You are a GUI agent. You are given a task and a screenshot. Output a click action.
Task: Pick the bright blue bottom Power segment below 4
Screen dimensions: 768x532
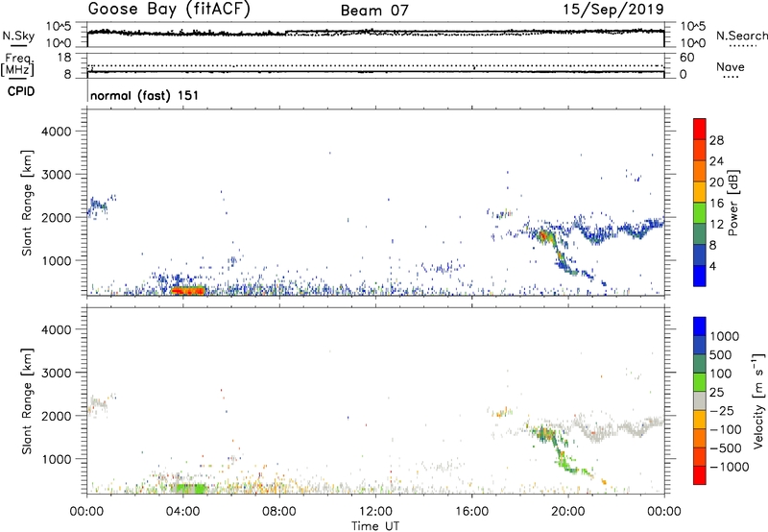coord(700,276)
